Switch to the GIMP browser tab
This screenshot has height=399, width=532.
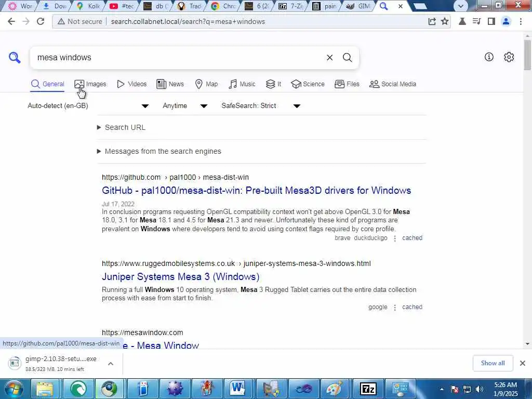tap(358, 6)
